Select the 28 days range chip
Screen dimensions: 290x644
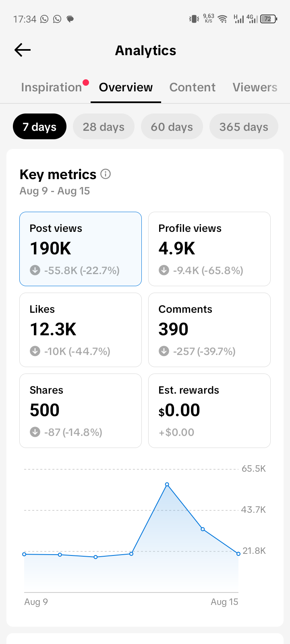[x=104, y=126]
